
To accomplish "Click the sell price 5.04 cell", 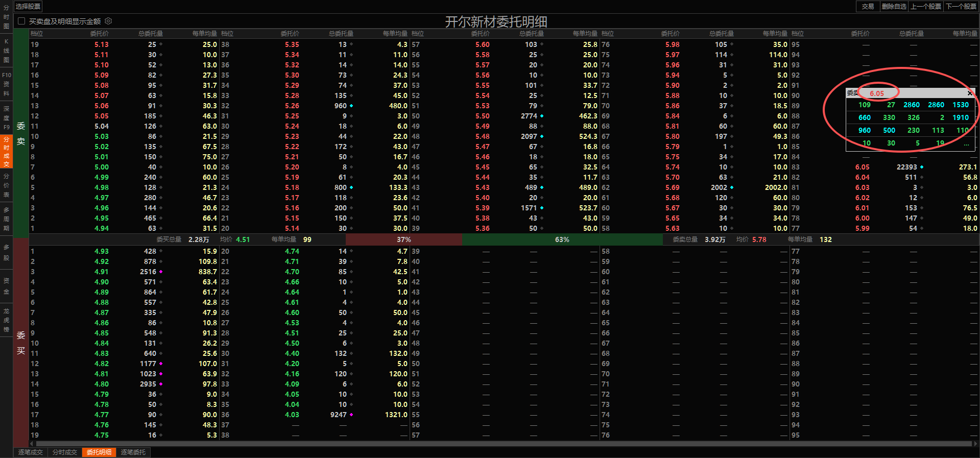I will coord(101,126).
